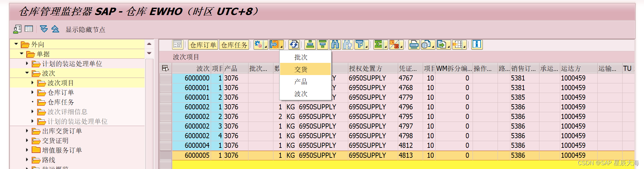644x169 pixels.
Task: Click voucher cell 4795
Action: 410,116
